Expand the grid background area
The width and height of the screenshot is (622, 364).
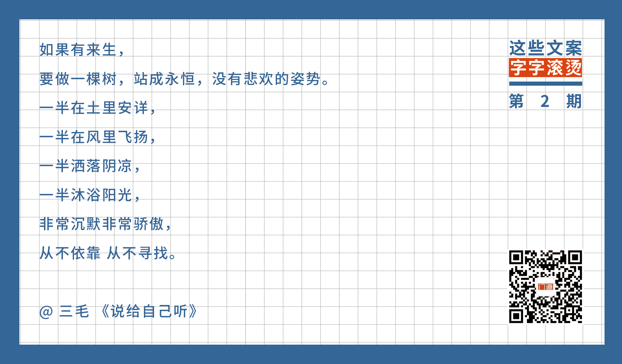point(311,182)
